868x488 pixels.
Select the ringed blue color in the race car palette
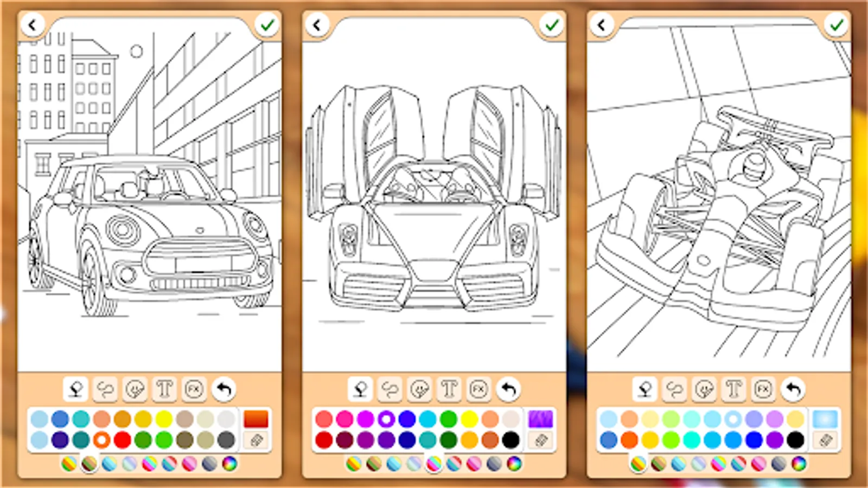733,419
